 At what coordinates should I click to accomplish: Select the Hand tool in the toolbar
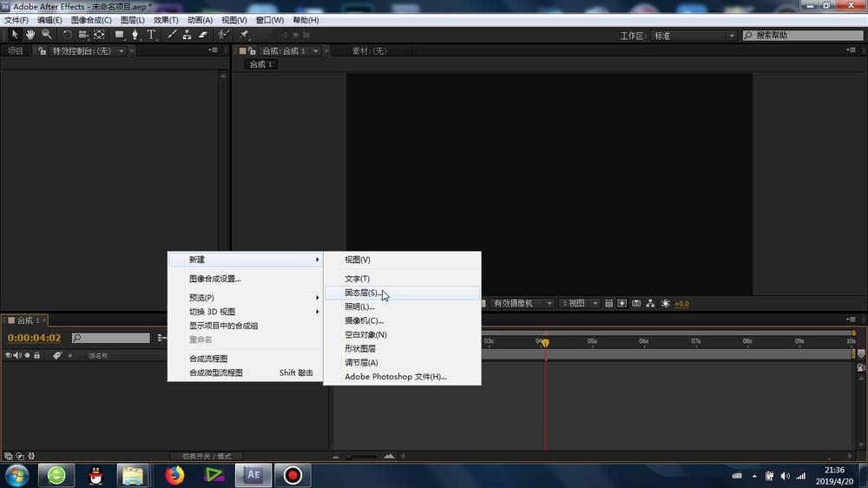[30, 35]
